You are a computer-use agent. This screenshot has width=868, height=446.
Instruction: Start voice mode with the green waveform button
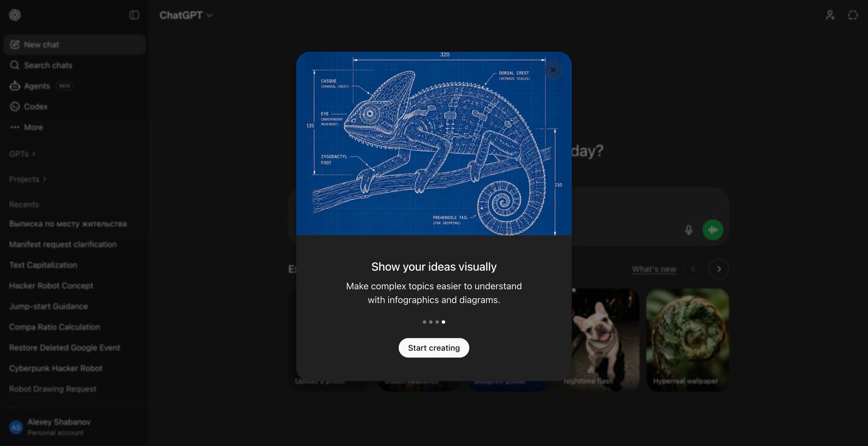713,230
